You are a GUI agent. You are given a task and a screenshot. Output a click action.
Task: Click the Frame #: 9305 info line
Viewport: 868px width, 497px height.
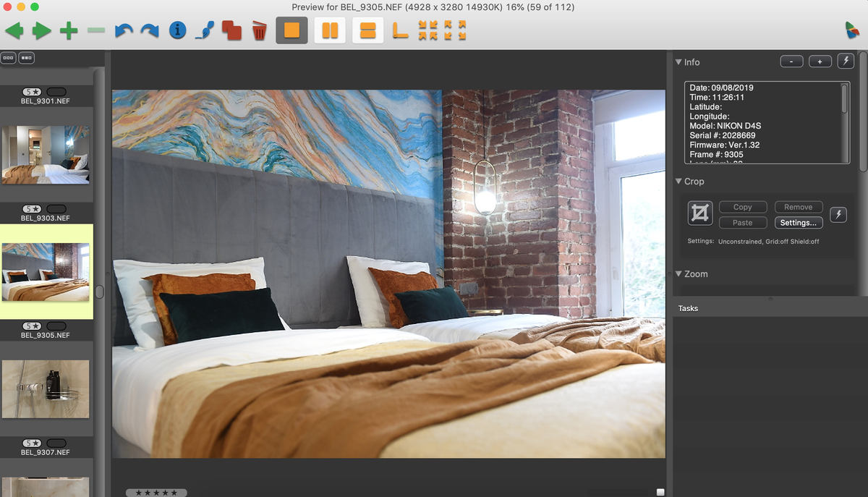coord(716,154)
